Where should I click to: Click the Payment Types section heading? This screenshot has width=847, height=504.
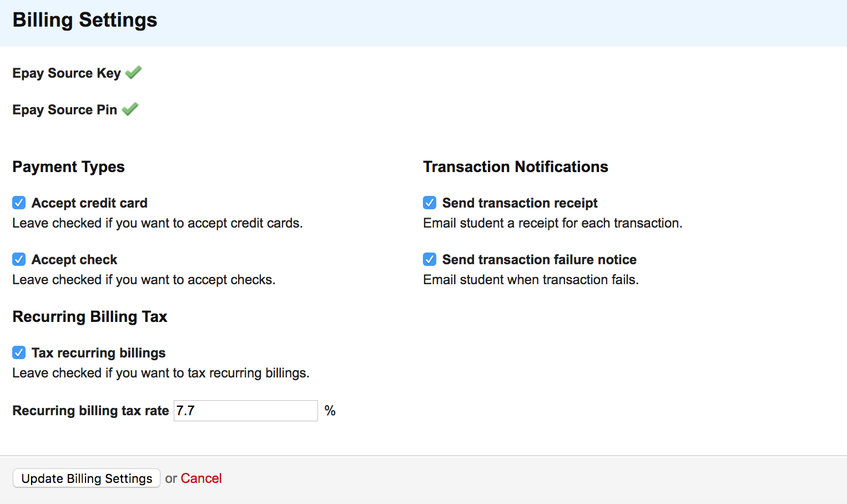coord(68,167)
